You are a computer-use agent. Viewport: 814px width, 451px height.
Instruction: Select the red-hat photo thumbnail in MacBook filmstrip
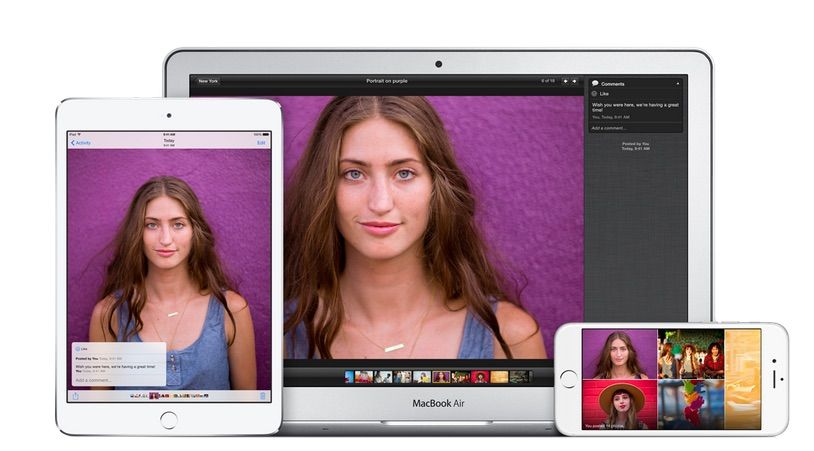480,377
